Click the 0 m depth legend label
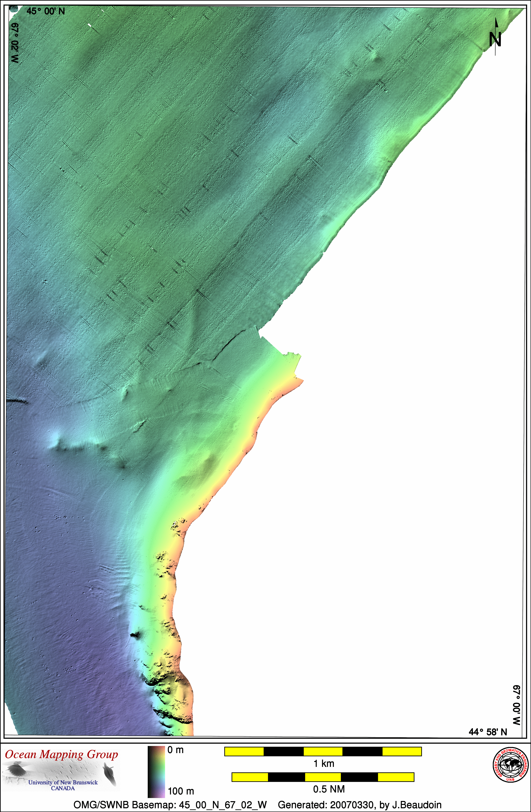The image size is (531, 812). [x=175, y=750]
